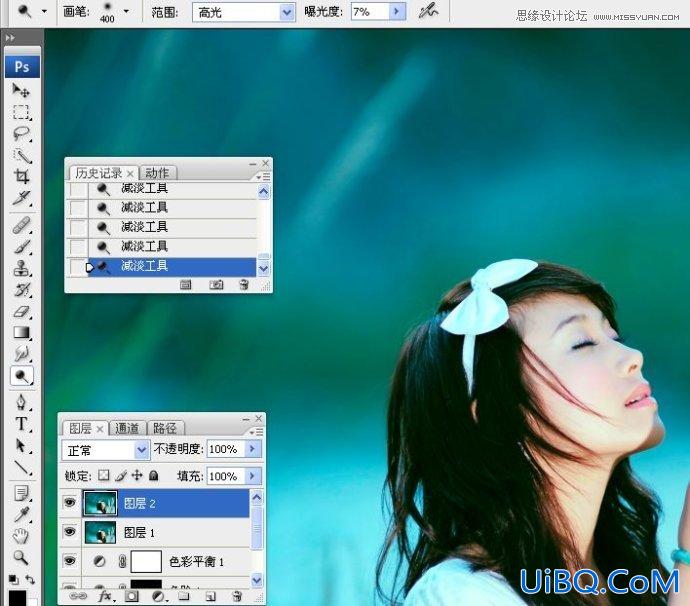Switch to the 动作 tab
The width and height of the screenshot is (690, 606).
(x=157, y=173)
